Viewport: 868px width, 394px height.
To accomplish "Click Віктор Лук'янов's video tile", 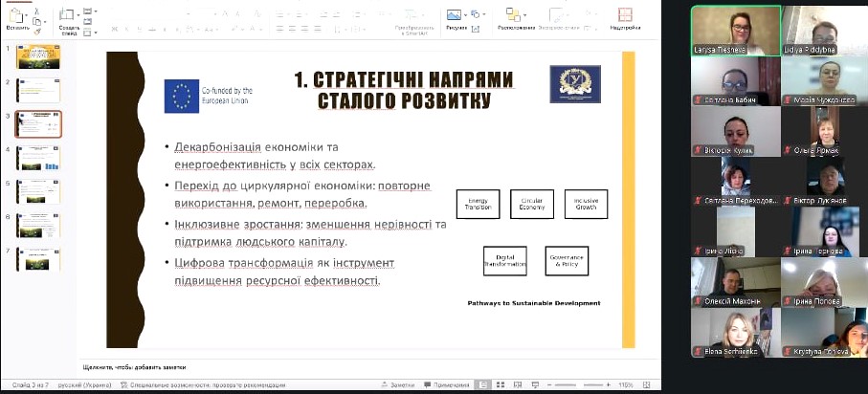I will tap(825, 182).
